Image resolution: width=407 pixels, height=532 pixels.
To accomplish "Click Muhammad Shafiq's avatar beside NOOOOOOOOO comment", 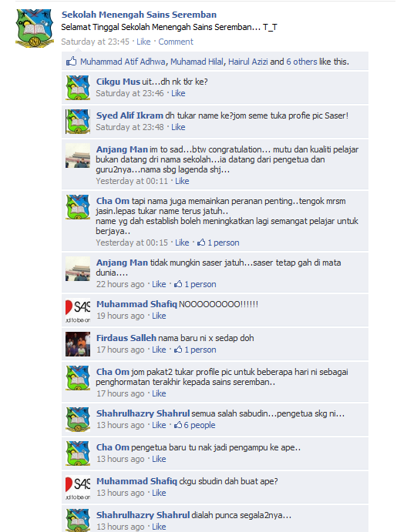I will pos(78,310).
